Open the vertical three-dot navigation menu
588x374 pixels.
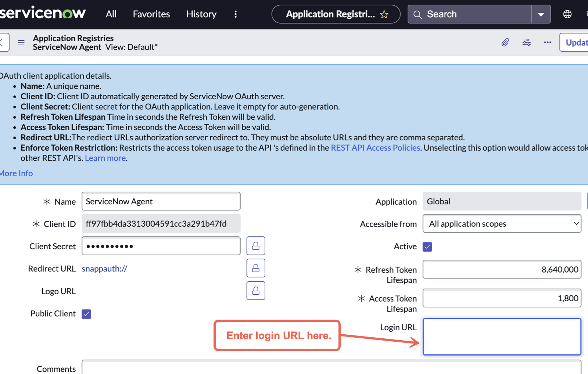236,14
